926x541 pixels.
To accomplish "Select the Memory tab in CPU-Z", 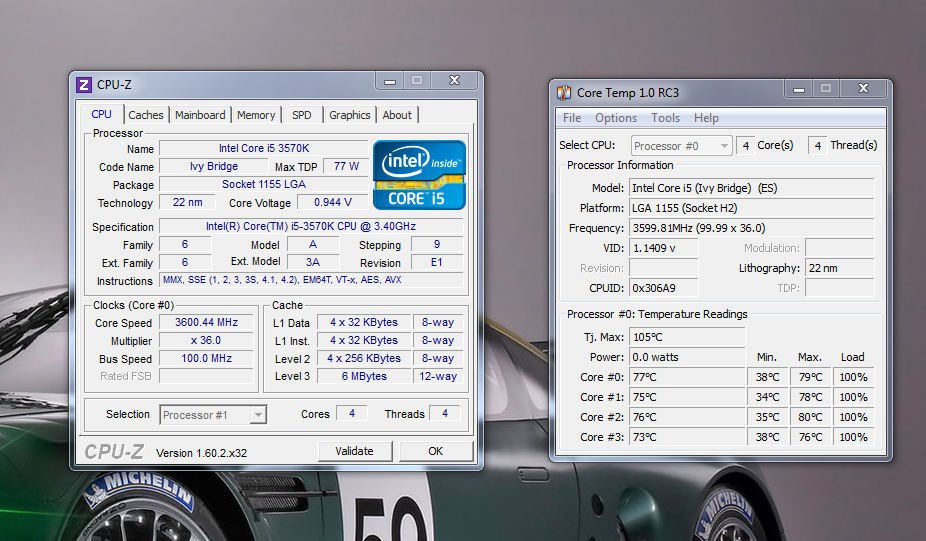I will click(x=256, y=115).
